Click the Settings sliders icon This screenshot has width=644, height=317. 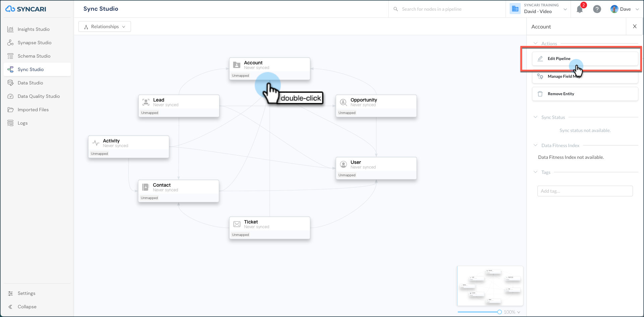[x=10, y=293]
